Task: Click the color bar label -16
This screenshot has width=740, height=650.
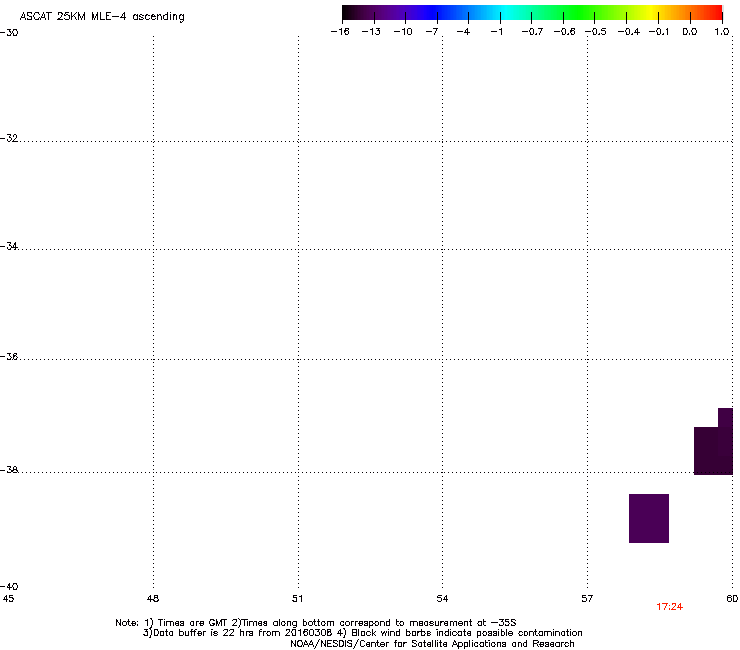Action: [340, 32]
